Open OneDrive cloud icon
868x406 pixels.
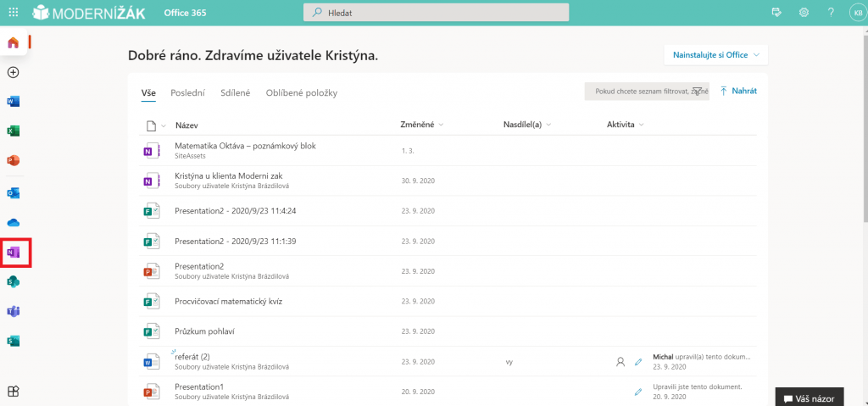(13, 223)
